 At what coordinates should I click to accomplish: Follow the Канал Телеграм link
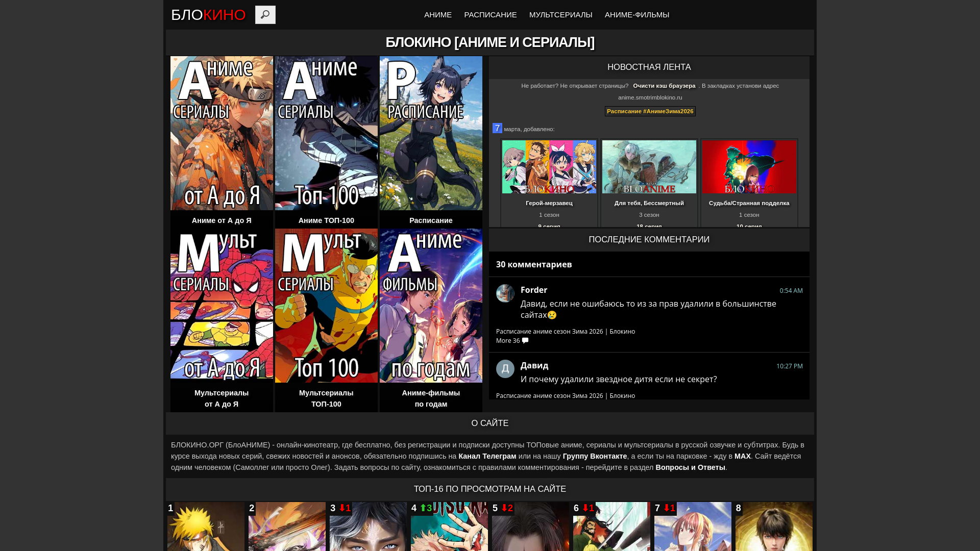[487, 456]
